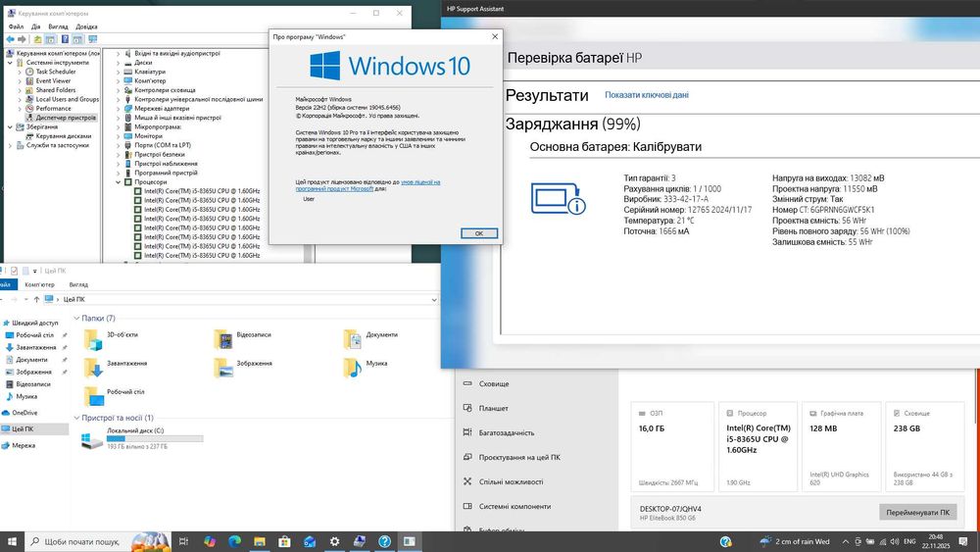Expand the Диски device category

point(119,63)
